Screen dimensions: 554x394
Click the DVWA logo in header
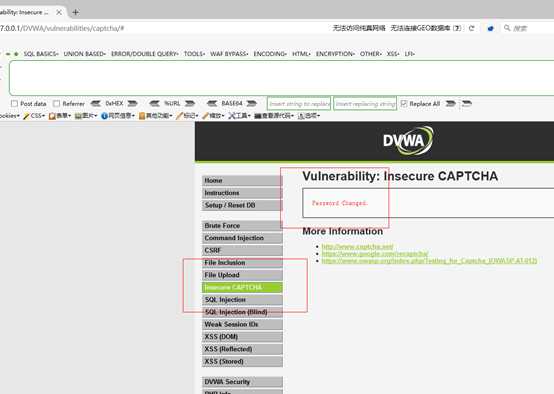pos(408,141)
